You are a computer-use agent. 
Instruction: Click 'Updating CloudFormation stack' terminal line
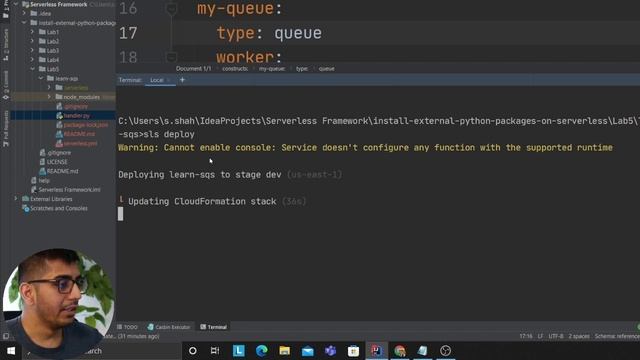(202, 202)
